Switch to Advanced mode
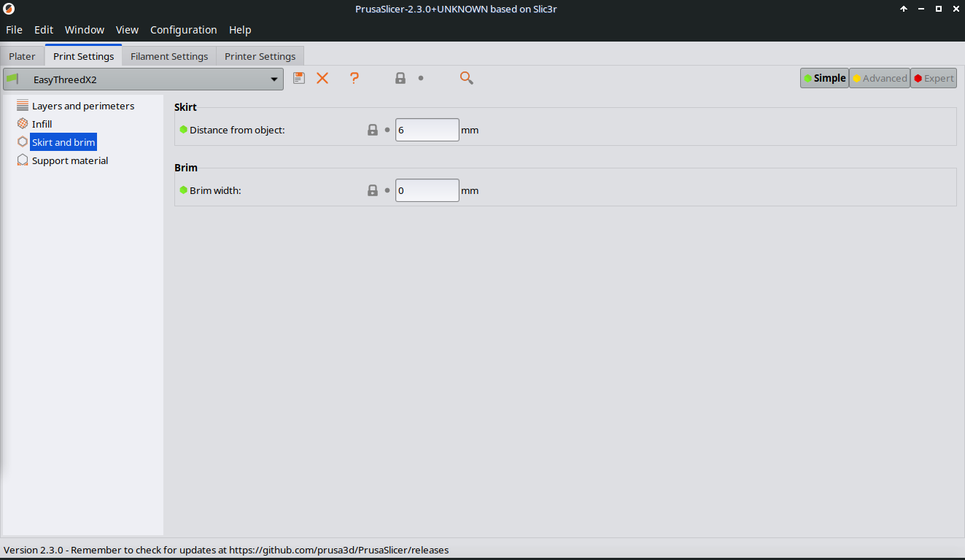965x560 pixels. click(x=880, y=78)
